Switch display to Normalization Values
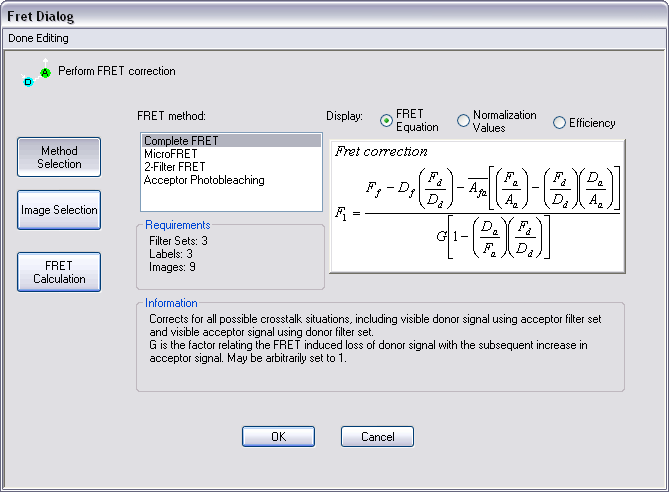This screenshot has height=492, width=669. point(463,121)
